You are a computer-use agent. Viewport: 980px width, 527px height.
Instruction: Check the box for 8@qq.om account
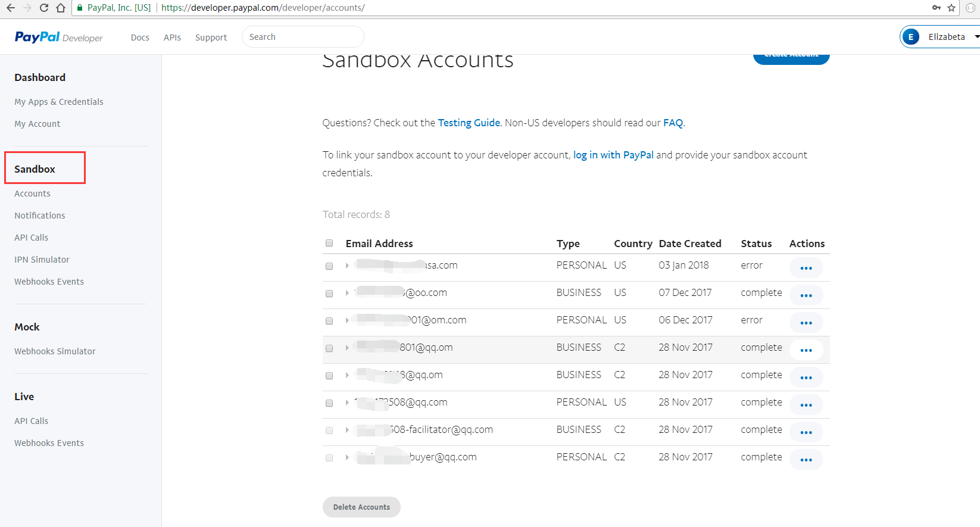pyautogui.click(x=329, y=376)
